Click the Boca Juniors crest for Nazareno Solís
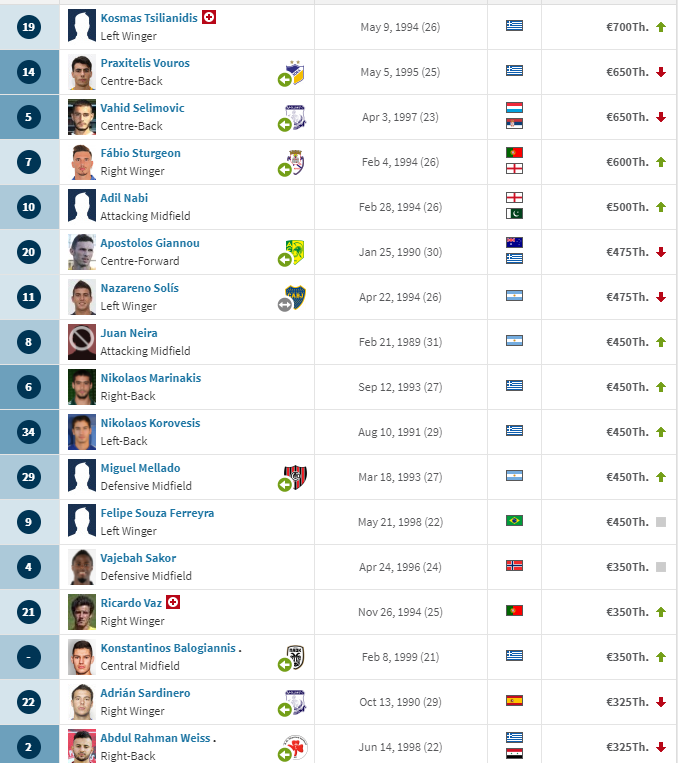The height and width of the screenshot is (763, 678). (x=295, y=297)
